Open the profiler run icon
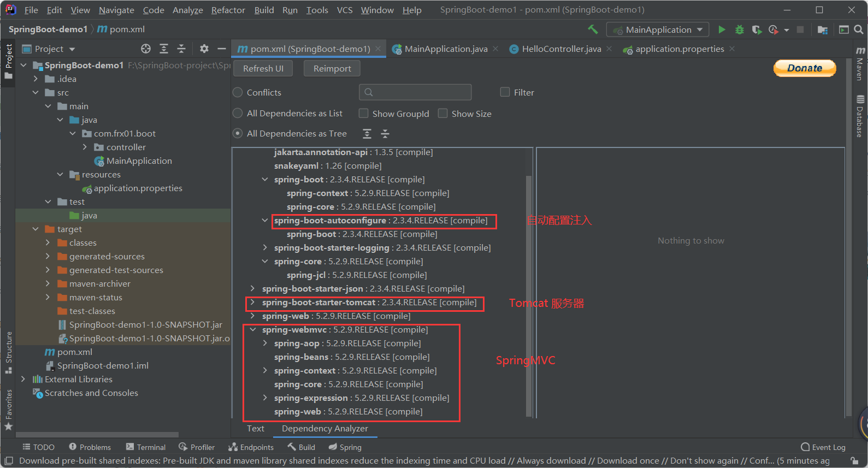Screen dimensions: 868x468 coord(773,29)
